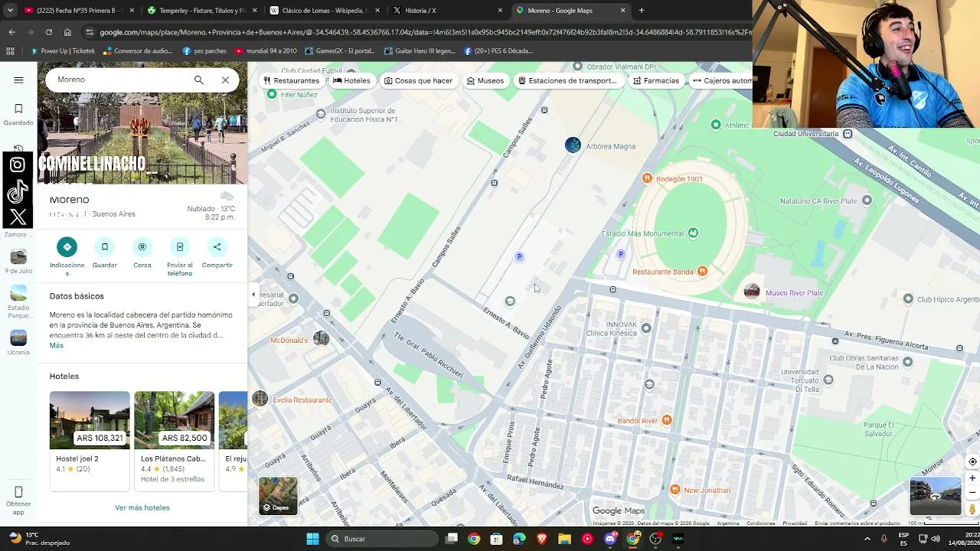This screenshot has width=980, height=551.
Task: Open the Guitar Hero III bookmark
Action: pyautogui.click(x=420, y=51)
